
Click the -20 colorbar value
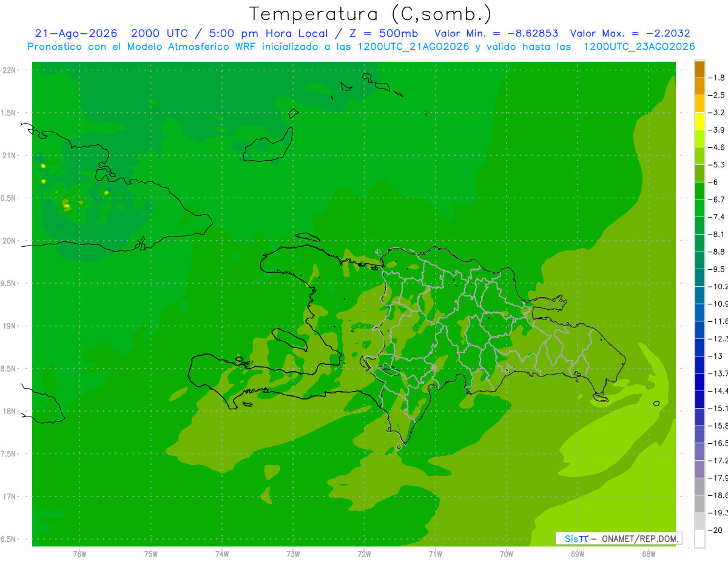point(715,530)
